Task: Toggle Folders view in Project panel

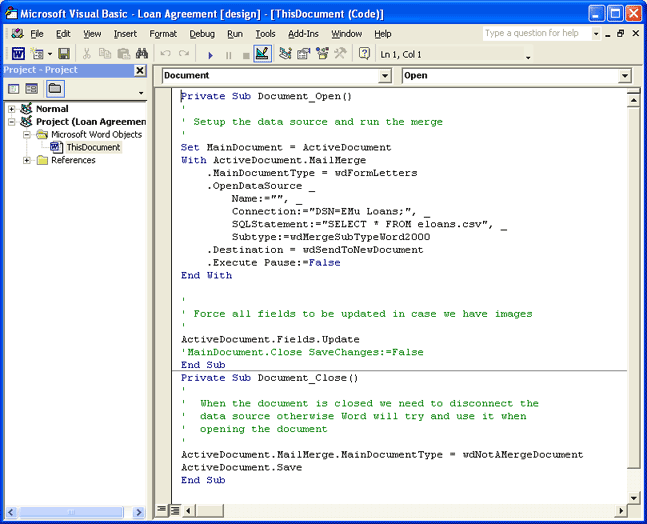Action: [54, 89]
